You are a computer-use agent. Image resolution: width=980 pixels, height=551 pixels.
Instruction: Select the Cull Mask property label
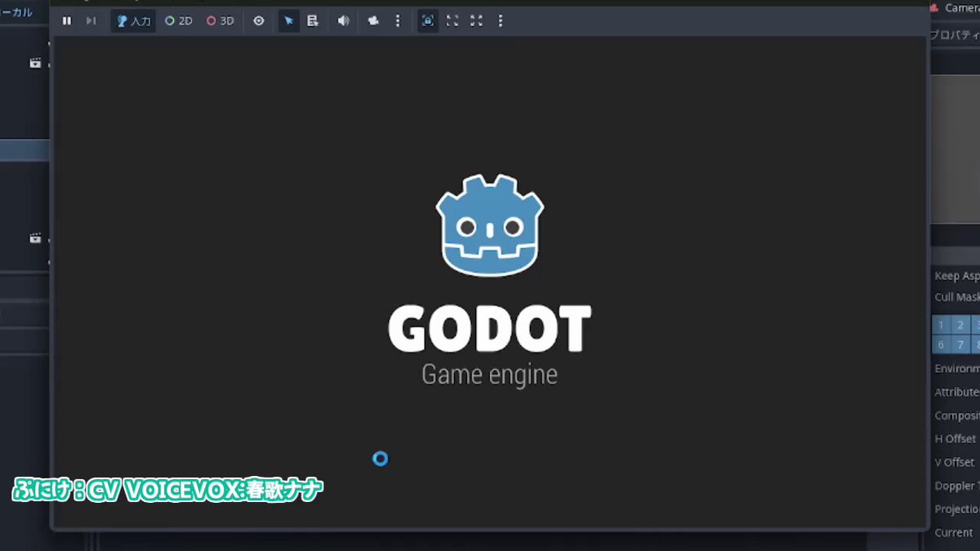[x=957, y=297]
